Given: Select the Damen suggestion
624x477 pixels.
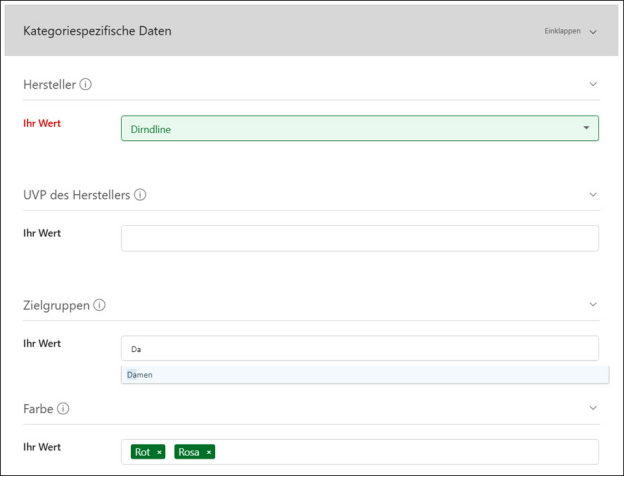Looking at the screenshot, I should pos(140,375).
